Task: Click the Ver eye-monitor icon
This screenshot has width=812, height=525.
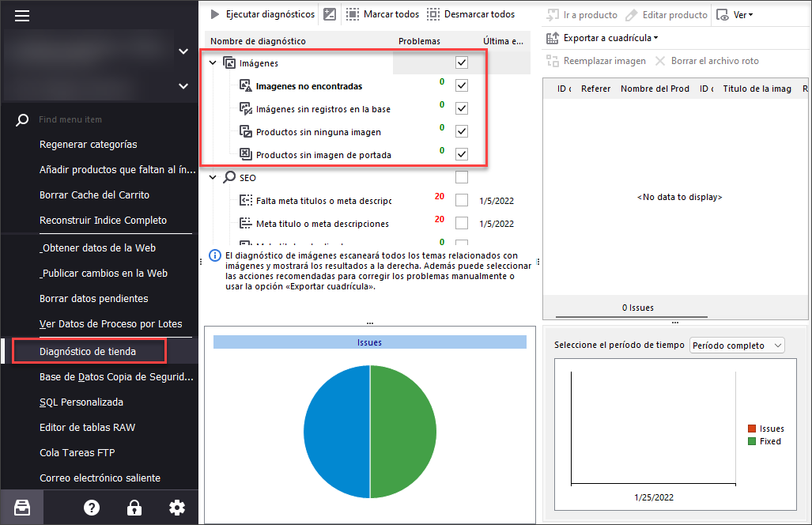Action: (x=723, y=15)
